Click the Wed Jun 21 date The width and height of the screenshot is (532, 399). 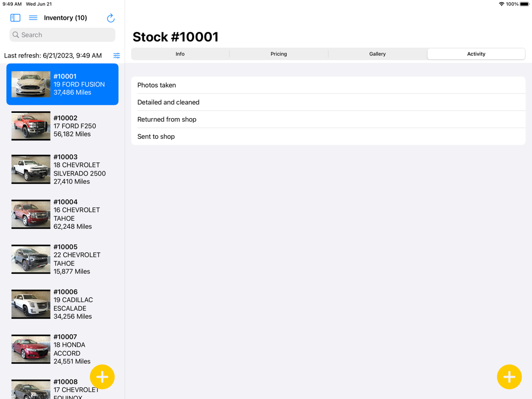(39, 4)
